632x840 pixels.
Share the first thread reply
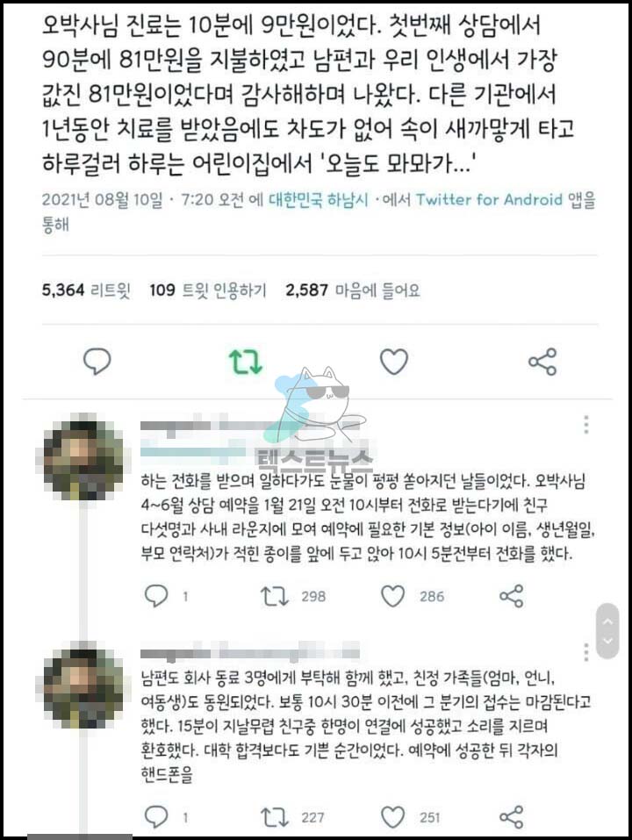(511, 596)
